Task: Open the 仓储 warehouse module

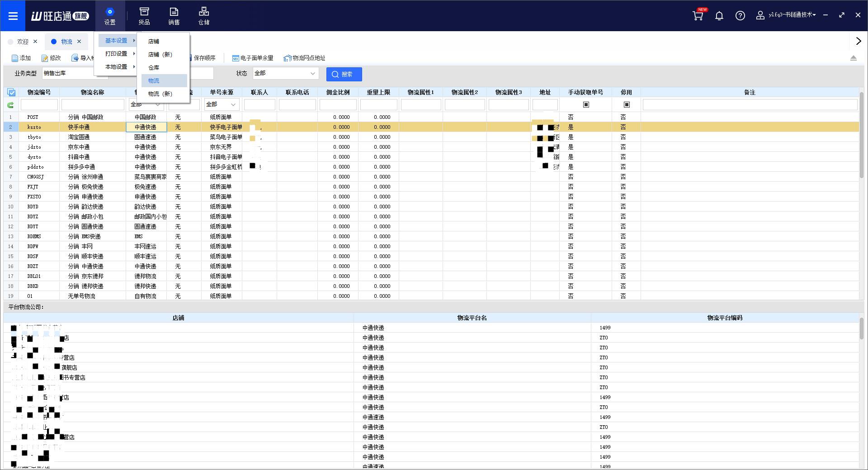Action: click(x=204, y=16)
